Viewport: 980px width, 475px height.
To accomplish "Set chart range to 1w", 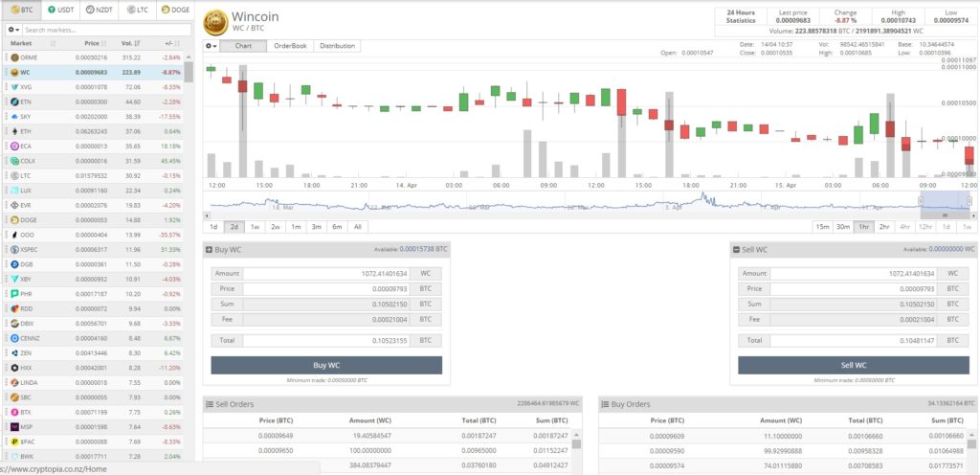I will coord(255,227).
